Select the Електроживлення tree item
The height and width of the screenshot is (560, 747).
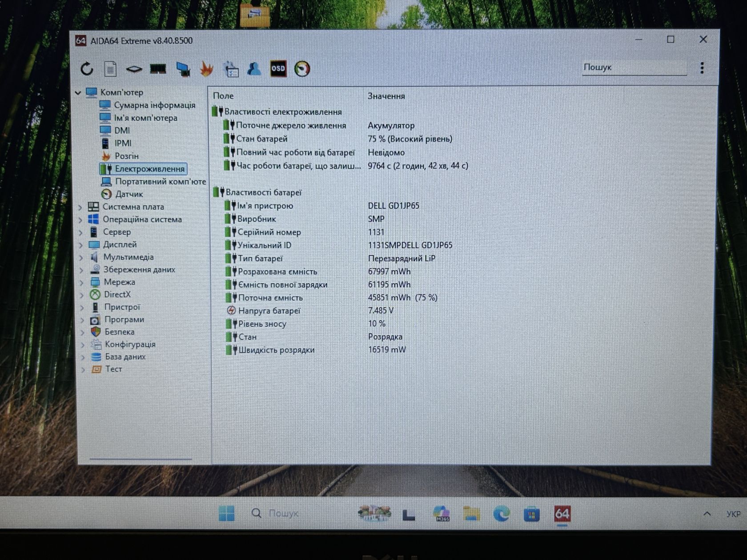click(143, 169)
